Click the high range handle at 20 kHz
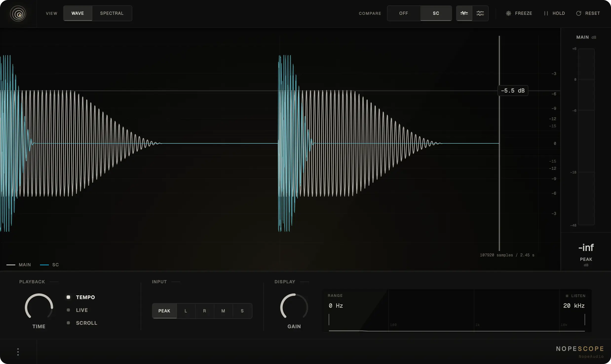Screen dimensions: 611x364 click(585, 320)
